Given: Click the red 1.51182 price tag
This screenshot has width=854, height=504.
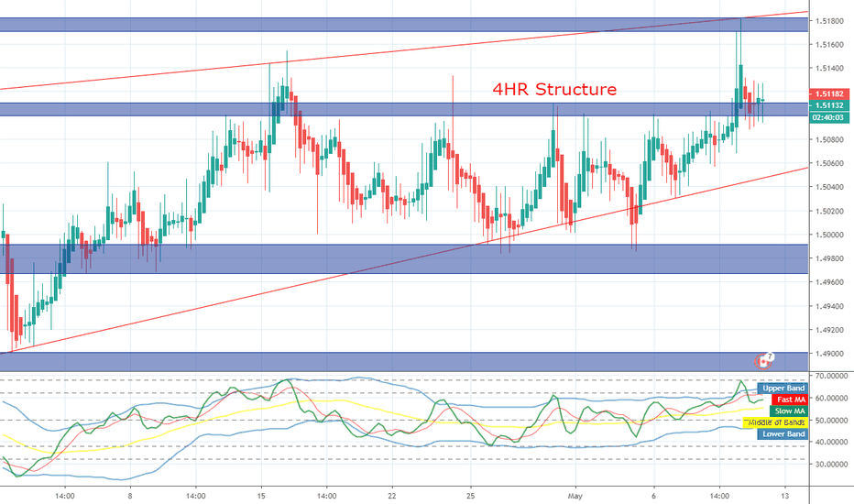Looking at the screenshot, I should point(829,93).
